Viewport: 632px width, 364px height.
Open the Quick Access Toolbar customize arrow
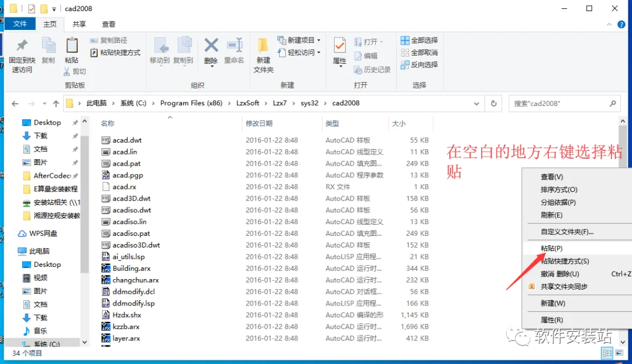click(x=54, y=9)
